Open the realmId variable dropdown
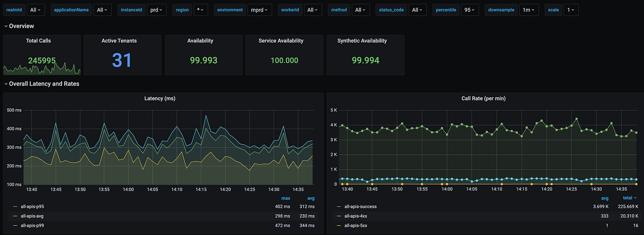Viewport: 644px width, 235px height. click(x=35, y=10)
